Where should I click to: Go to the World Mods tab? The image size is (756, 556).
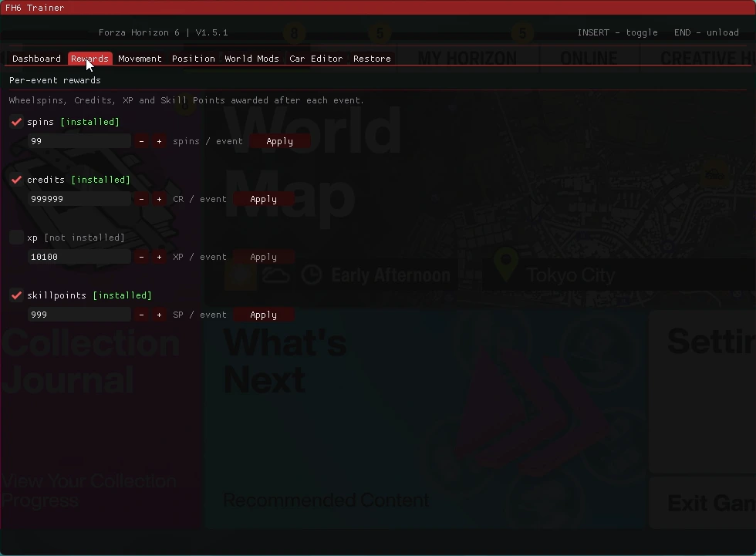point(251,59)
